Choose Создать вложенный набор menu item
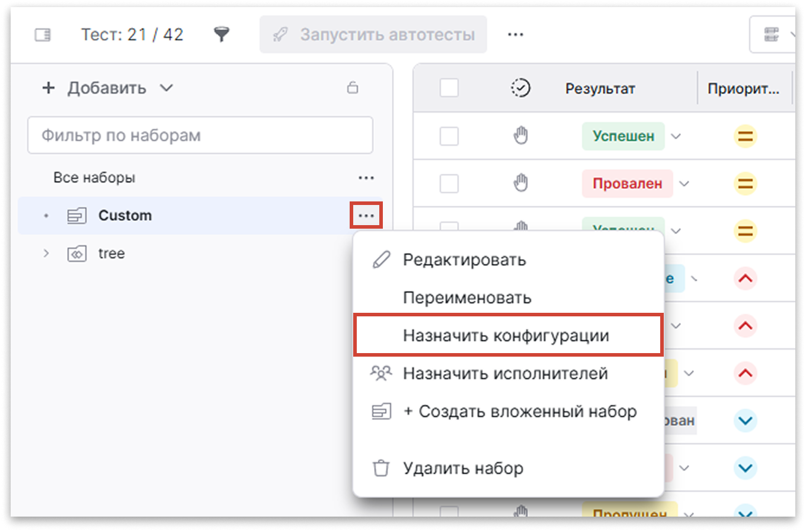Viewport: 806px width, 532px height. (x=508, y=411)
